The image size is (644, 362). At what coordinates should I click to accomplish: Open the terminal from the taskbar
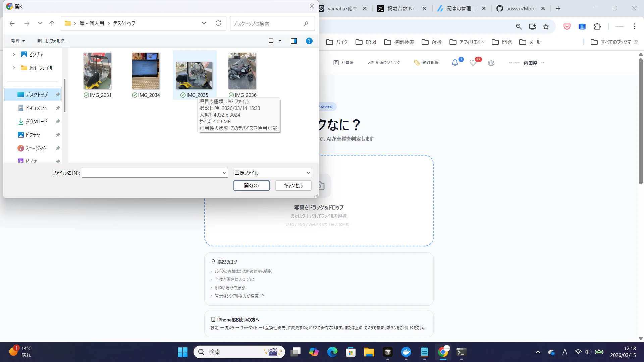click(461, 352)
